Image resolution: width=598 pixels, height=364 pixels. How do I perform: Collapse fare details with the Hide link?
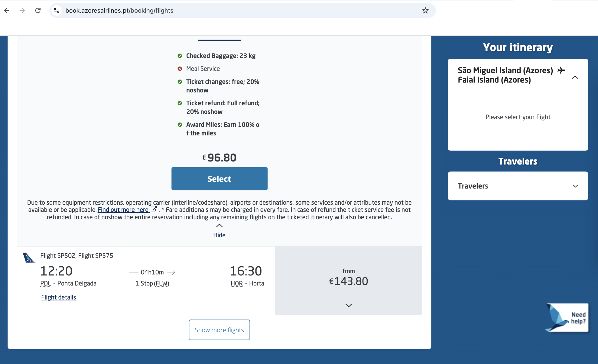point(219,235)
